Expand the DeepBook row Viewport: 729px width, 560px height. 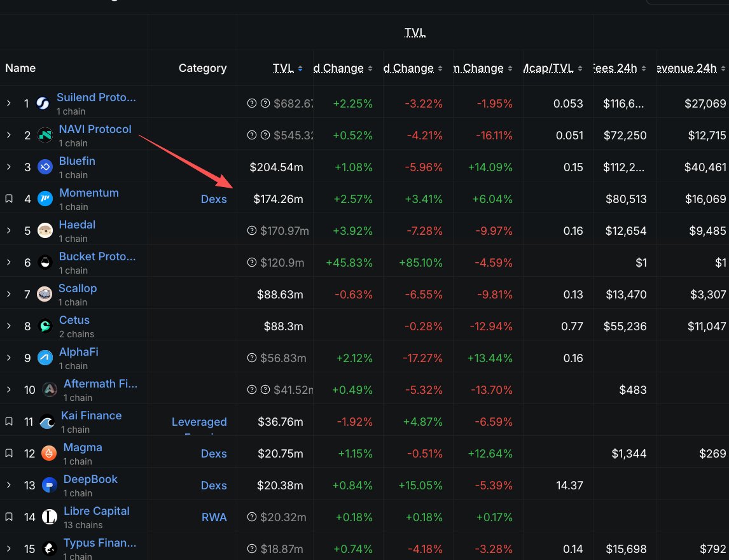coord(9,485)
